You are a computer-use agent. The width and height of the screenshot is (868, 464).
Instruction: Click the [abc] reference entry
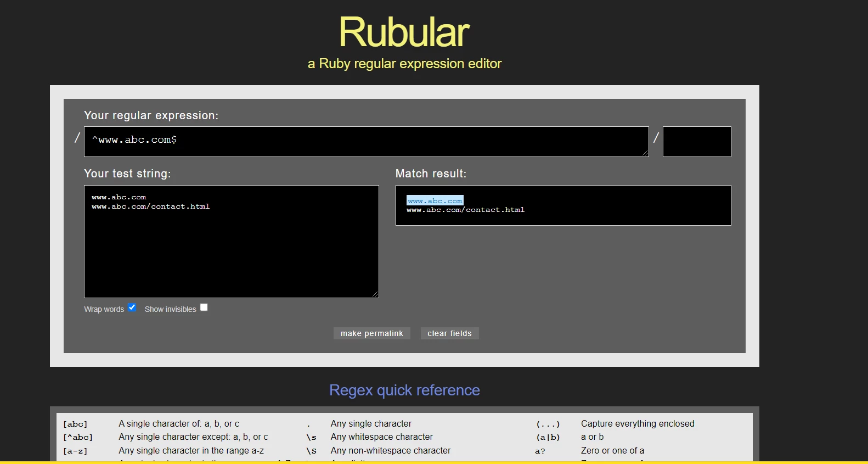click(75, 424)
